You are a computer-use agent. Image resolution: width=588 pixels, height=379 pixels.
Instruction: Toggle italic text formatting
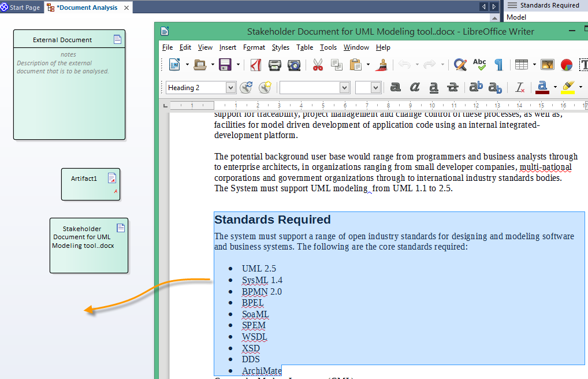pos(415,87)
